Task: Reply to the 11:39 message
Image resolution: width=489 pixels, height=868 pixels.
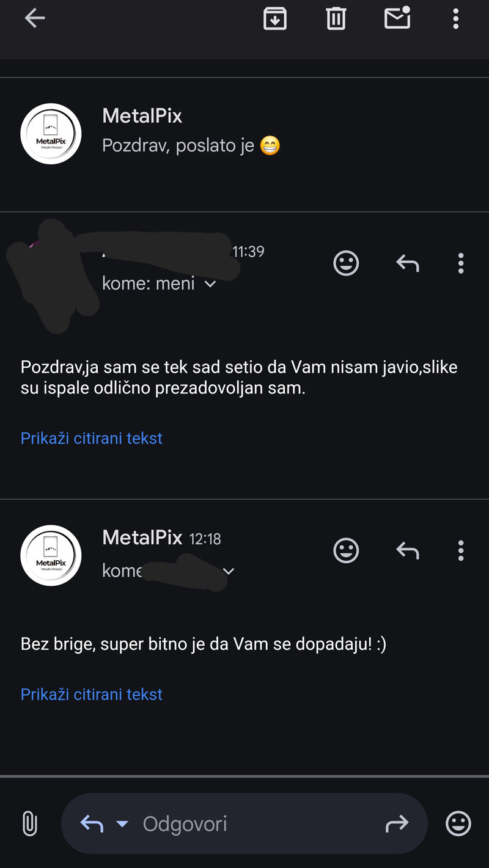Action: [x=407, y=264]
